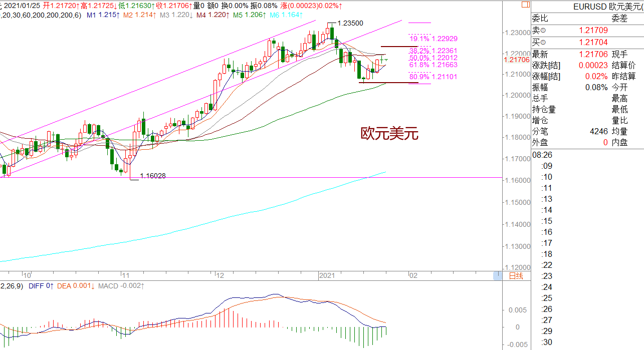Click the 分笔 count 4246
Screen dimensions: 644x350
point(599,131)
